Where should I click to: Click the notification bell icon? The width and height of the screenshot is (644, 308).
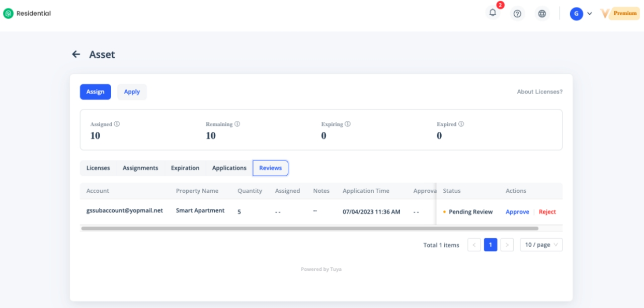click(x=493, y=14)
